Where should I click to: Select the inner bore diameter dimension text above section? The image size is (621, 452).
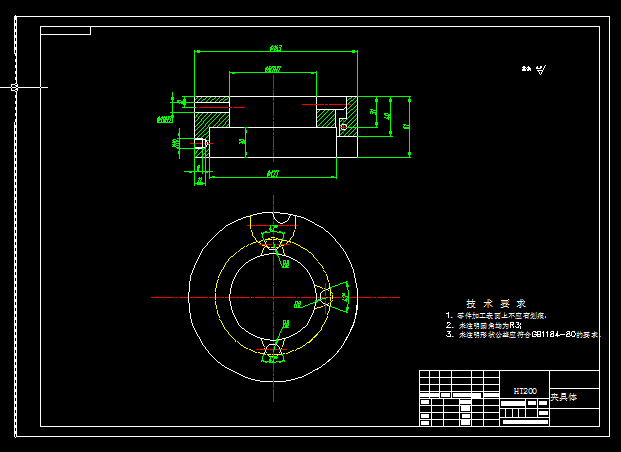click(272, 69)
